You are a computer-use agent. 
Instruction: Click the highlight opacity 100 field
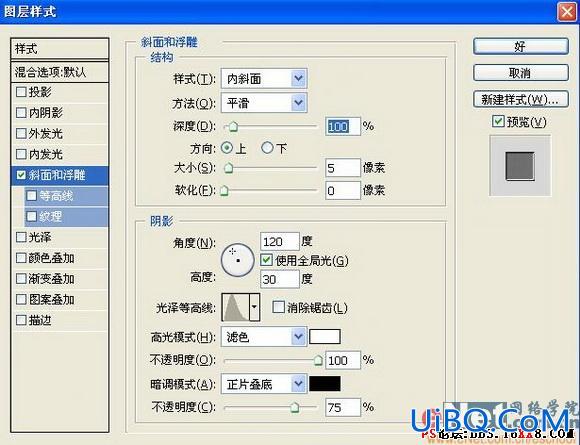(x=343, y=360)
